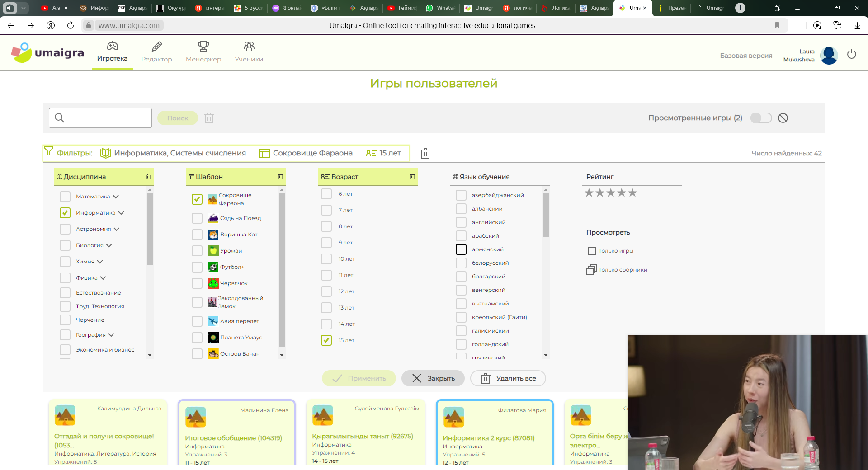The width and height of the screenshot is (868, 470).
Task: Click the Закрыть filters button
Action: (433, 378)
